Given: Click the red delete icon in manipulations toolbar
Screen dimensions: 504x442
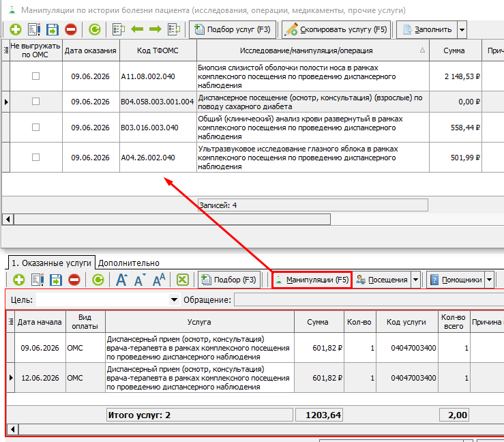Looking at the screenshot, I should click(71, 29).
